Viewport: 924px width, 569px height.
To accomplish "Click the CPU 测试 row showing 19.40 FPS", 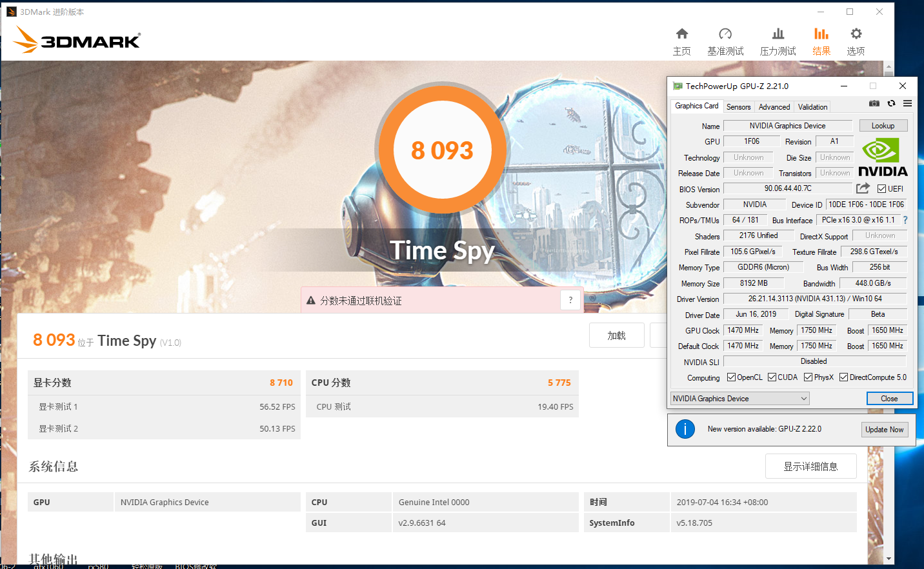I will 442,406.
